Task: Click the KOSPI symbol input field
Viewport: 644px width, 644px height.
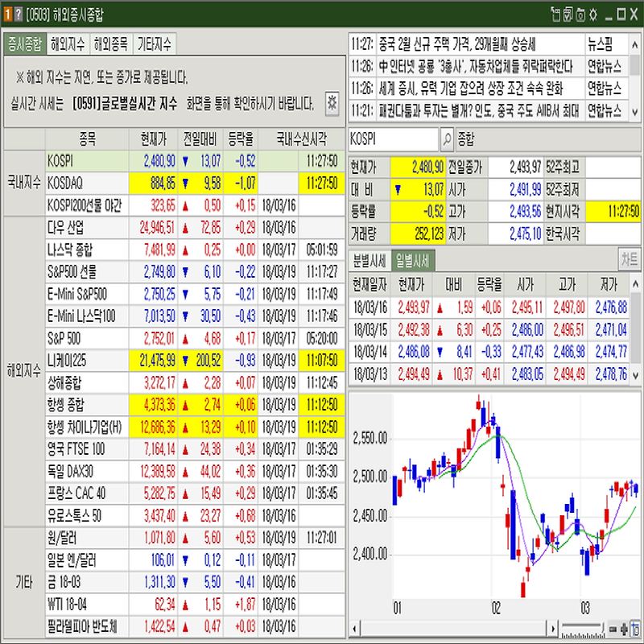Action: (x=394, y=138)
